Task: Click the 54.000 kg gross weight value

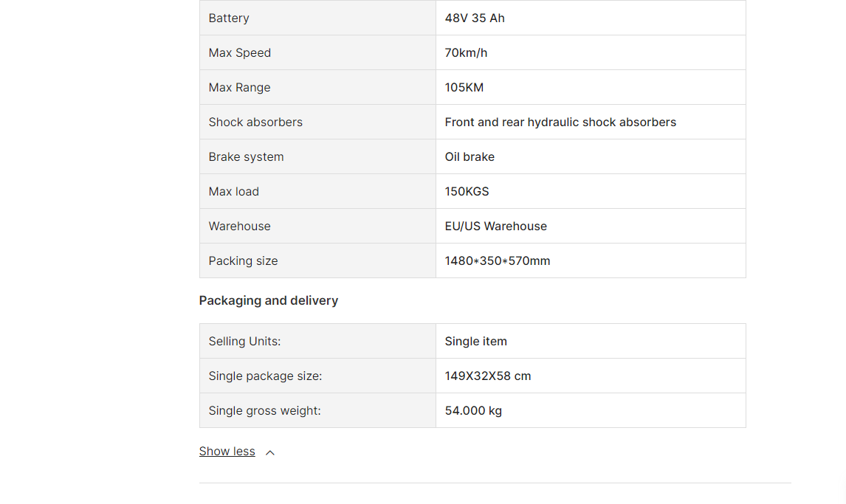Action: [473, 410]
